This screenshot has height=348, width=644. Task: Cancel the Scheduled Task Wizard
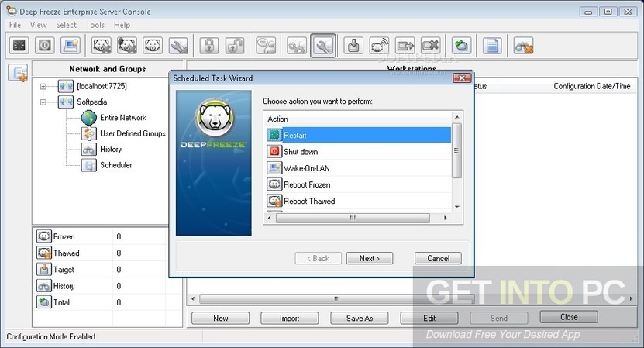tap(438, 258)
